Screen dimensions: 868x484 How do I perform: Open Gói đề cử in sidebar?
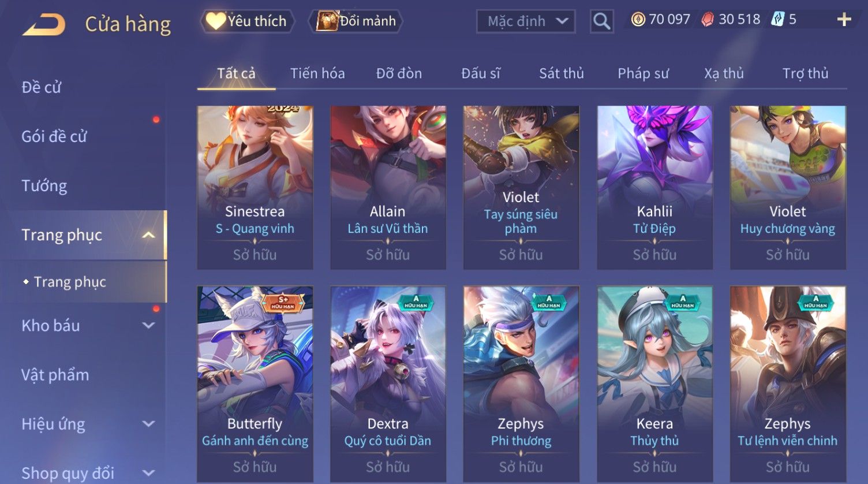click(x=54, y=137)
